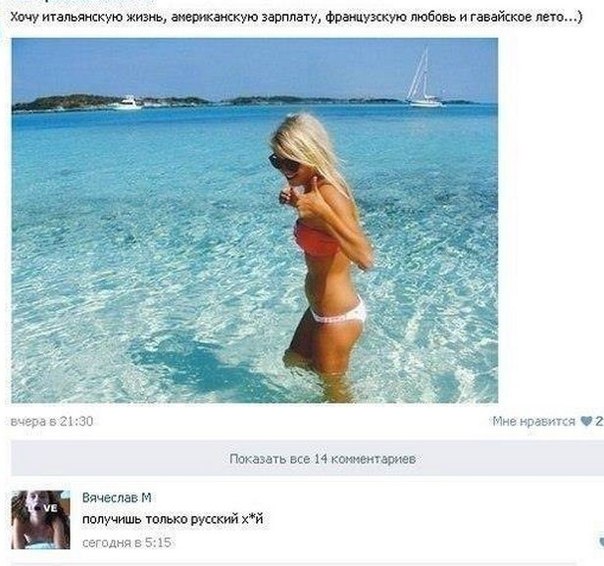Like the comment via its edge heart icon
This screenshot has height=566, width=604.
(x=601, y=541)
